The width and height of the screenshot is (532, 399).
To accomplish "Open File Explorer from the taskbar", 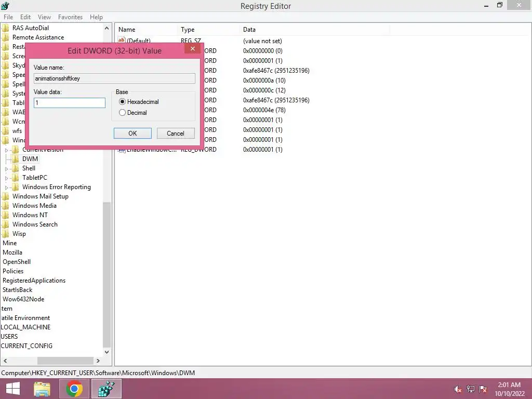I will pyautogui.click(x=42, y=389).
